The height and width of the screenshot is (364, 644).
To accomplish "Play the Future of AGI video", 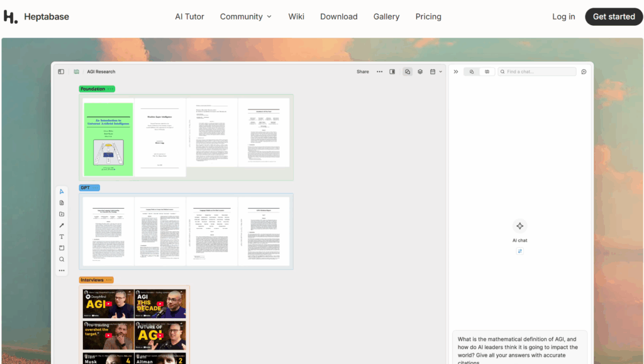I will pos(160,335).
